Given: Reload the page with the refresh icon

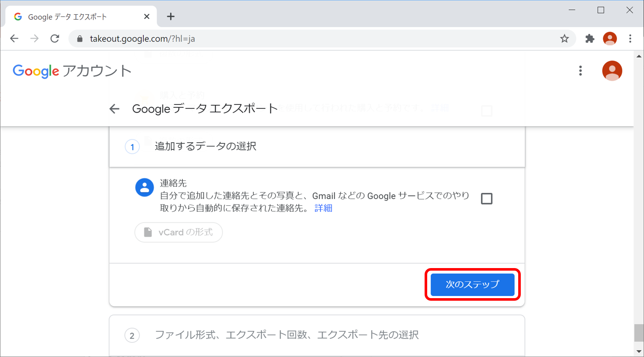Looking at the screenshot, I should pos(55,39).
